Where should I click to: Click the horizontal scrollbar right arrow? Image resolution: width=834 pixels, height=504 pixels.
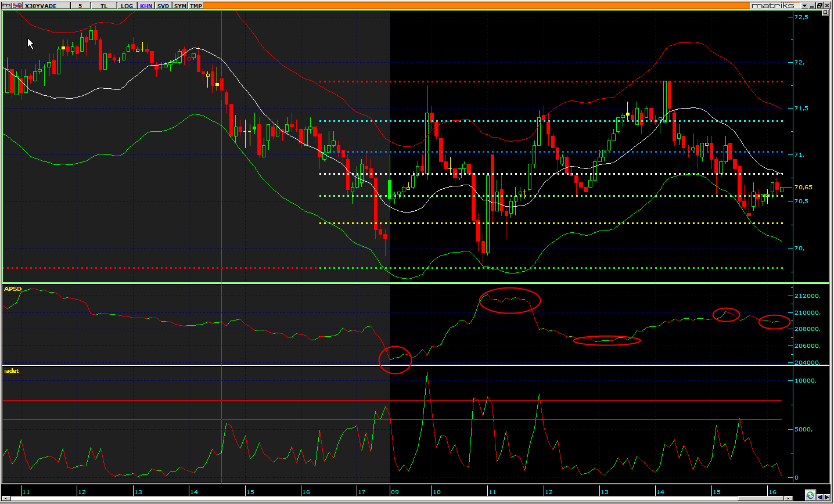click(x=788, y=498)
